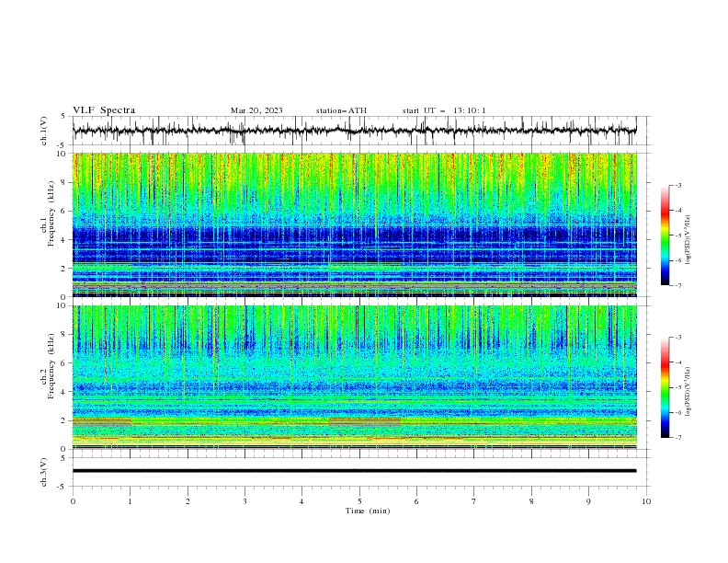
Task: Click time axis tick label "5"
Action: (x=359, y=501)
